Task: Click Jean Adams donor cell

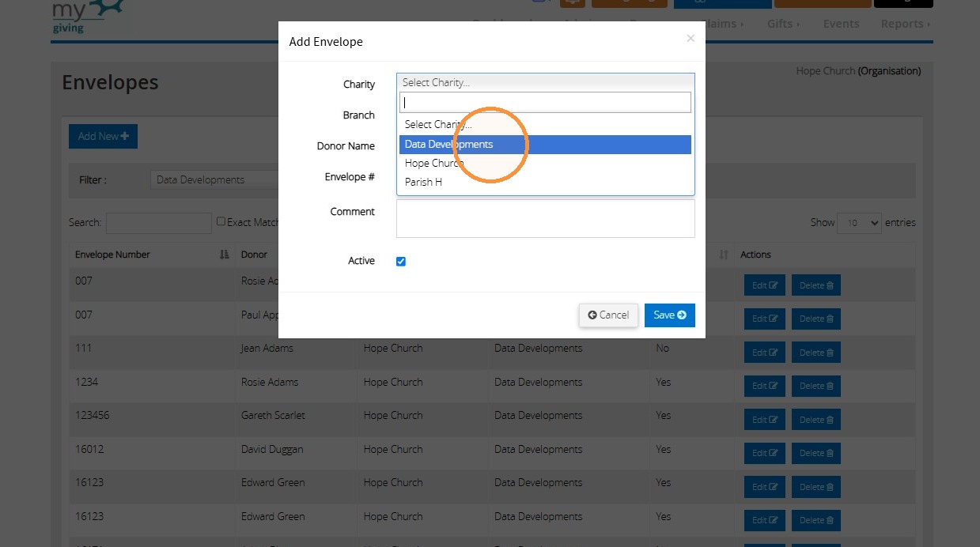Action: (x=267, y=348)
